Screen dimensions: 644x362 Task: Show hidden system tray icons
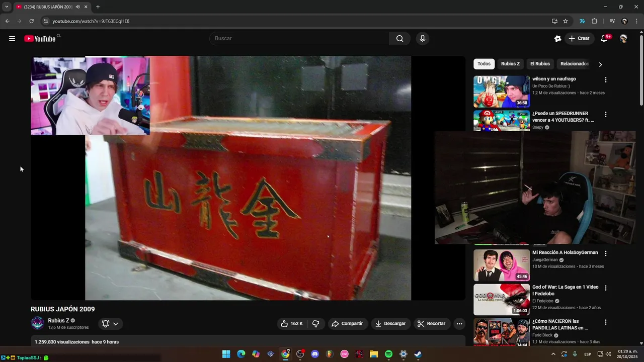(553, 354)
